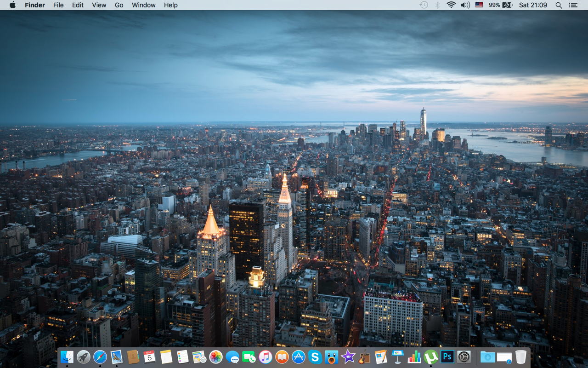The height and width of the screenshot is (368, 588).
Task: Open Keynote podium icon in Dock
Action: click(x=398, y=356)
